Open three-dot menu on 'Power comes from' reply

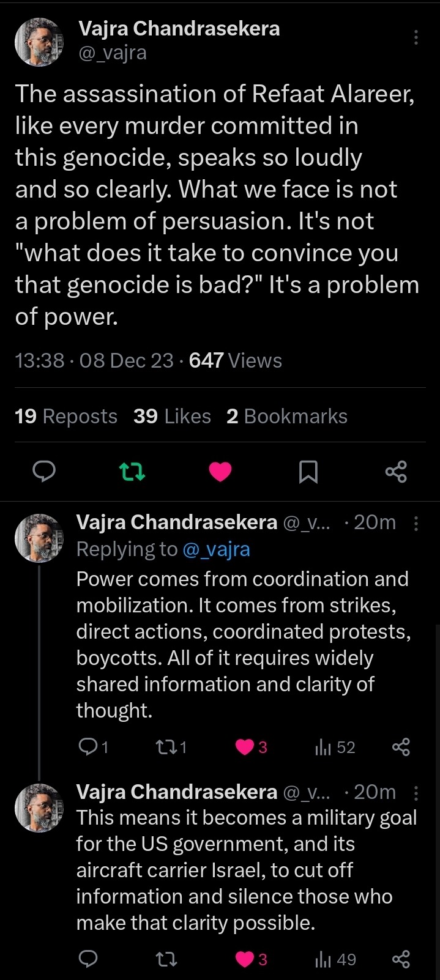click(416, 523)
